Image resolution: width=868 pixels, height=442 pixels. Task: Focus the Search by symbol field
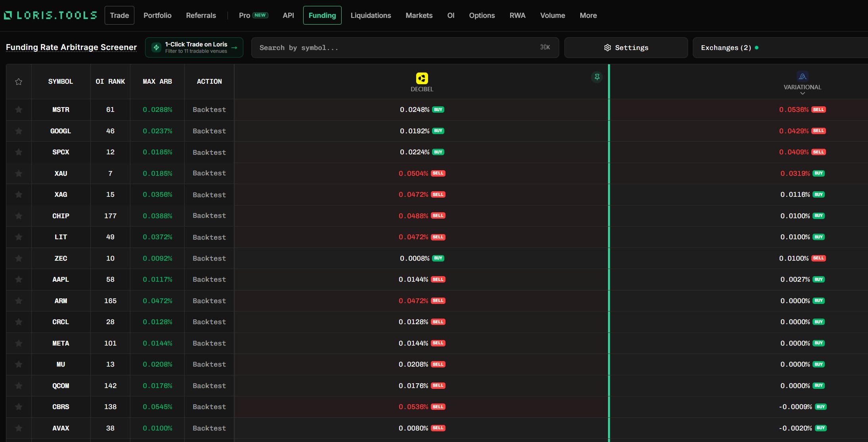pyautogui.click(x=405, y=48)
